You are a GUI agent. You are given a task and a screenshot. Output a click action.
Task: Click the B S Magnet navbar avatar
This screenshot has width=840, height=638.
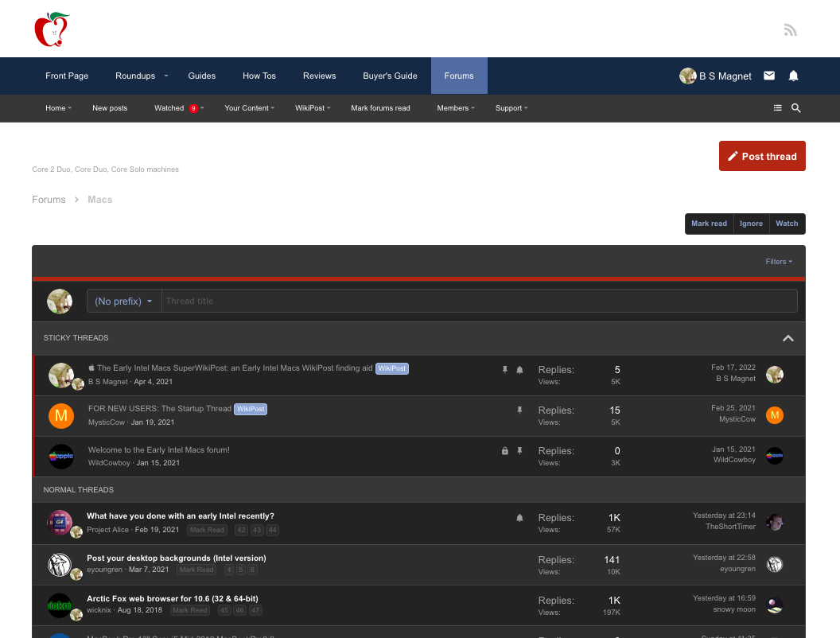click(x=687, y=76)
